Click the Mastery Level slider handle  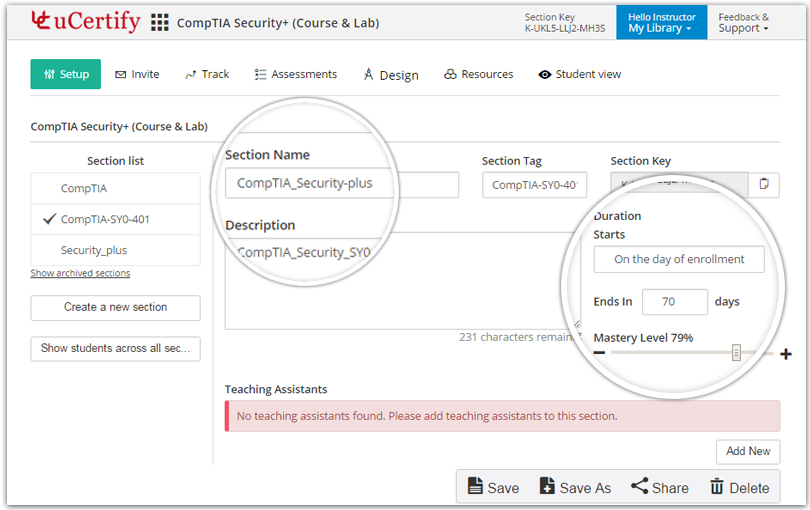pos(736,353)
